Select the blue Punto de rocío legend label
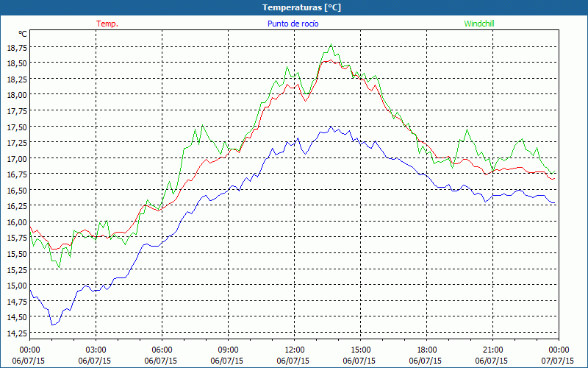 tap(293, 24)
